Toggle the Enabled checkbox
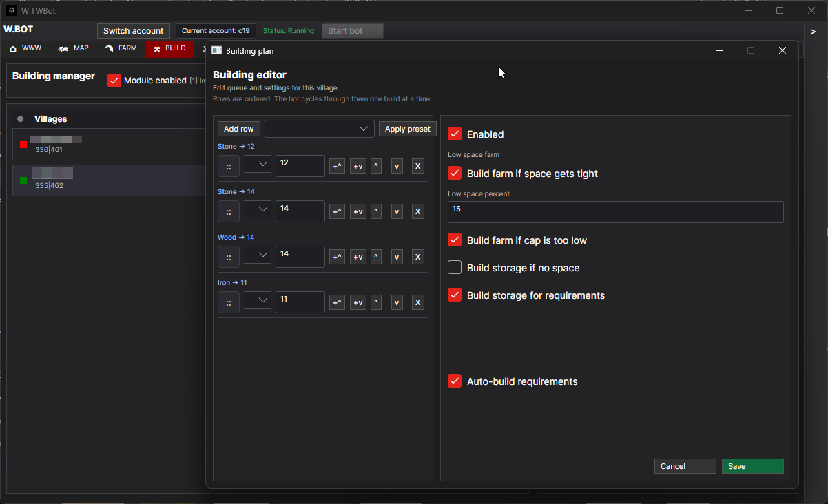This screenshot has width=828, height=504. point(455,134)
